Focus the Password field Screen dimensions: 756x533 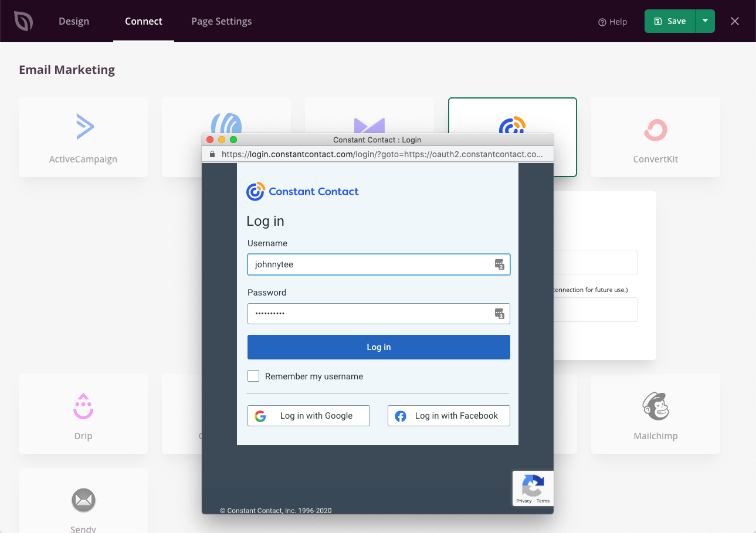pos(379,314)
